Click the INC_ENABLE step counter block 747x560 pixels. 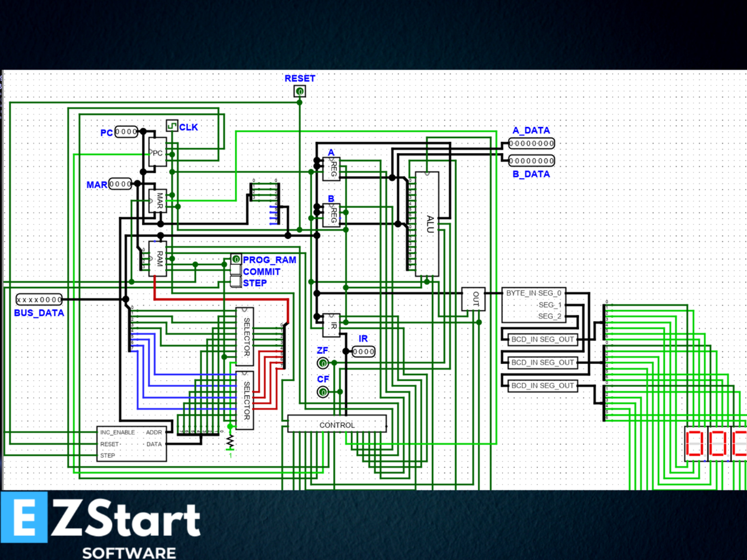pos(132,443)
